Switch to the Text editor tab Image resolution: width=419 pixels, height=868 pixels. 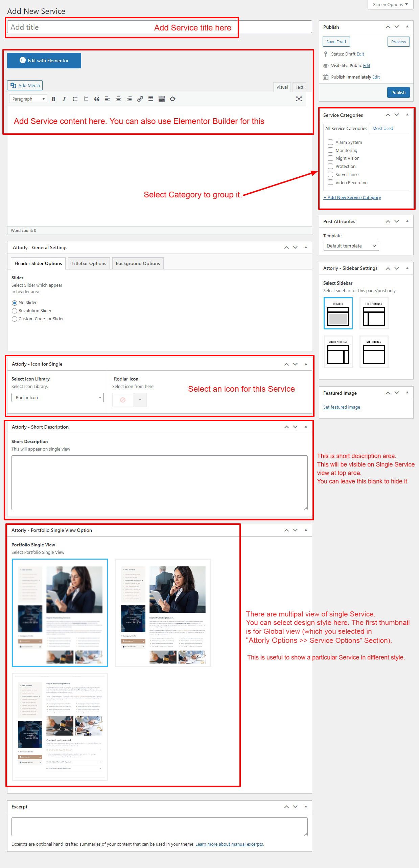tap(299, 87)
